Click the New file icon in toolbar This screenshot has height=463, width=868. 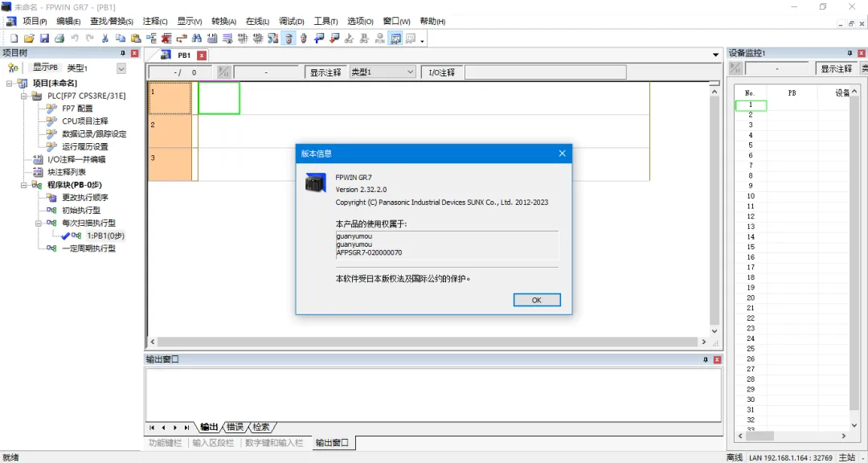pyautogui.click(x=14, y=39)
